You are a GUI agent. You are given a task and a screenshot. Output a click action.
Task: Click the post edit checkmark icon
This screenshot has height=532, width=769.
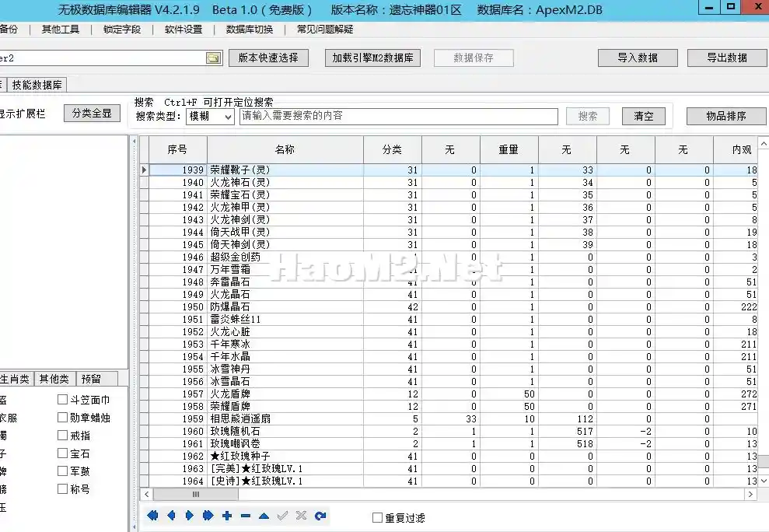[x=282, y=516]
